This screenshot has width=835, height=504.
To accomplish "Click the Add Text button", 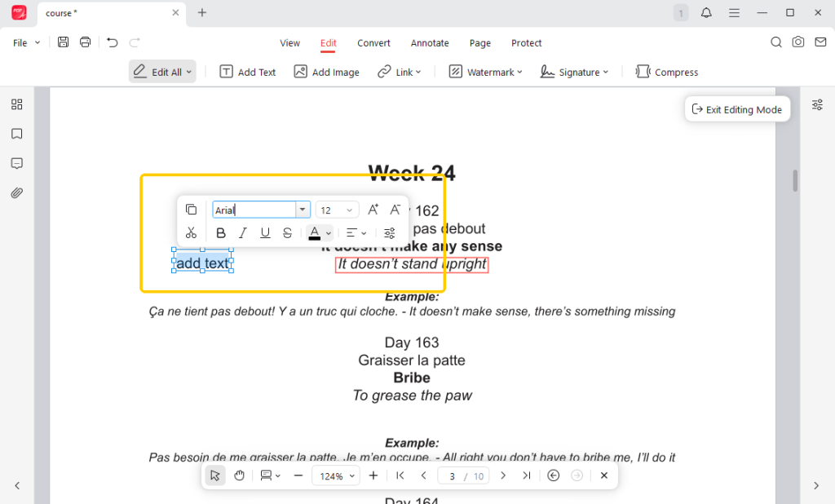I will click(x=248, y=72).
